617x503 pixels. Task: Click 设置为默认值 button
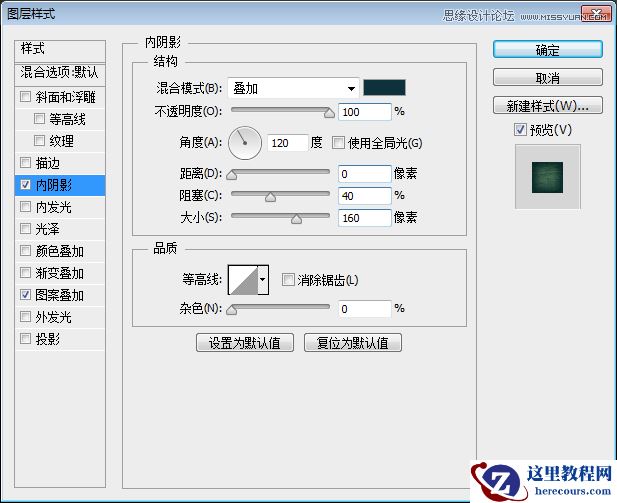245,342
